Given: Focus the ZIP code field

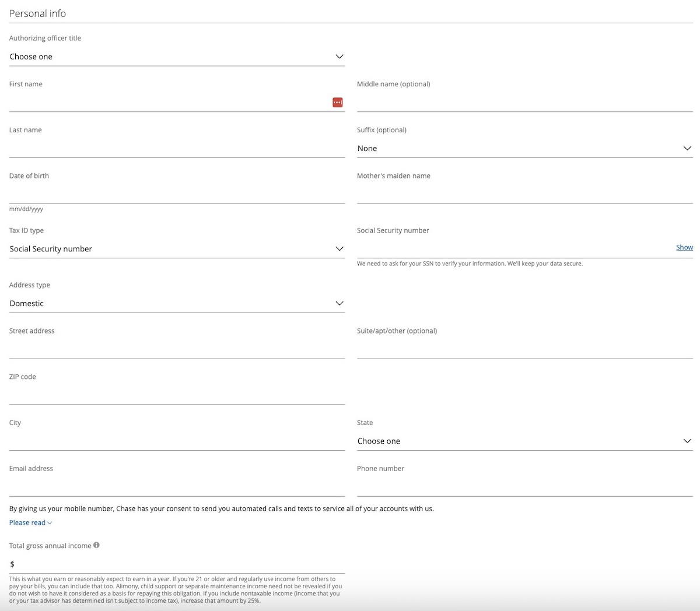Looking at the screenshot, I should point(177,395).
